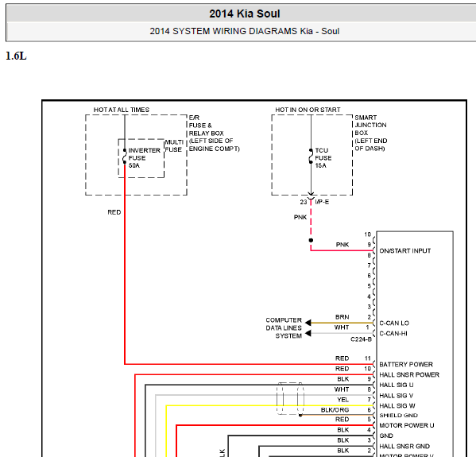Click the 'BRN' wire color label
The height and width of the screenshot is (457, 476).
point(342,317)
